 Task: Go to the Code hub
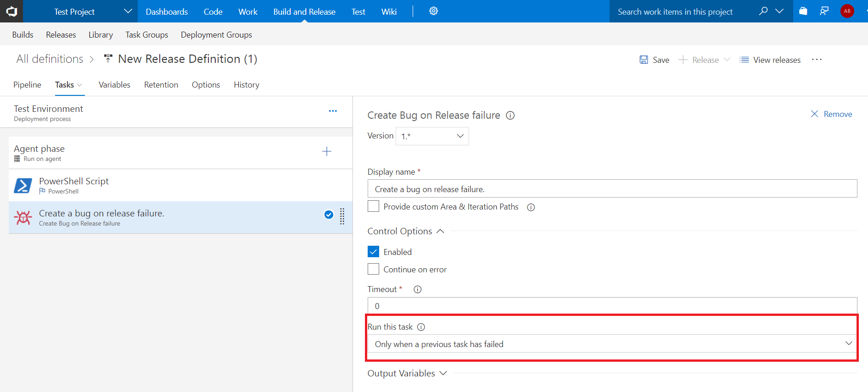(x=213, y=11)
